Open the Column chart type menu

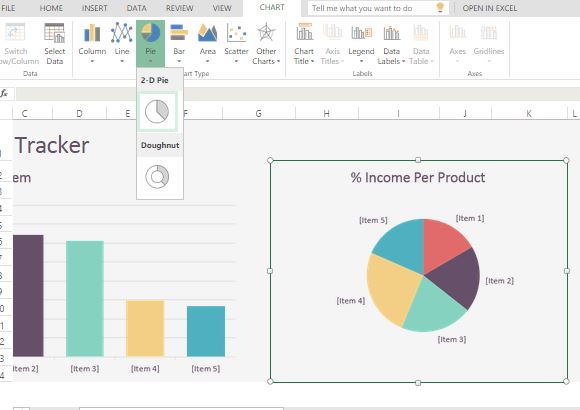point(92,43)
